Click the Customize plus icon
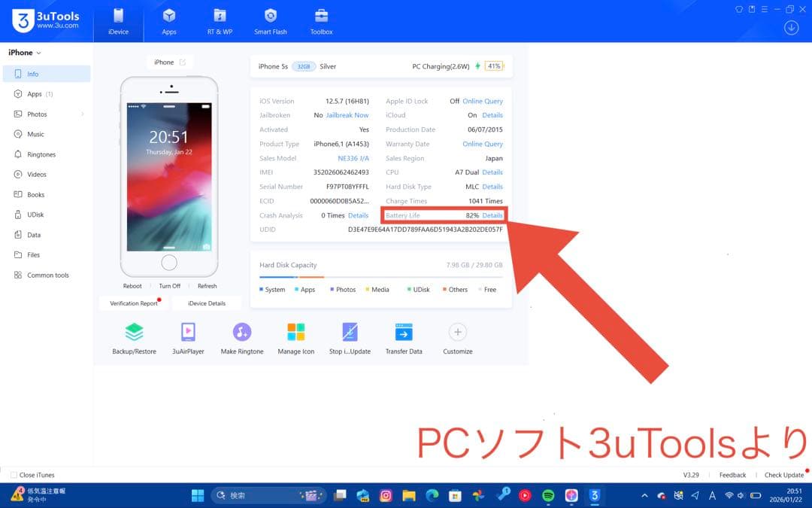Image resolution: width=812 pixels, height=508 pixels. [457, 332]
